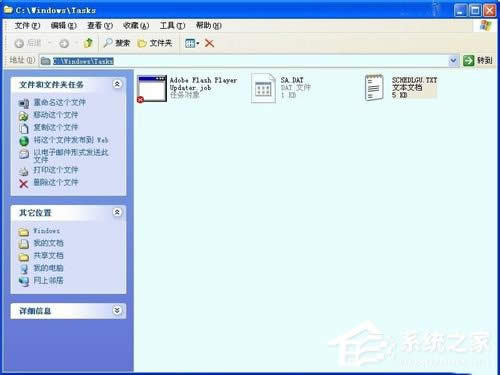Click the red Delete X toolbar icon
The height and width of the screenshot is (375, 500).
[x=209, y=43]
